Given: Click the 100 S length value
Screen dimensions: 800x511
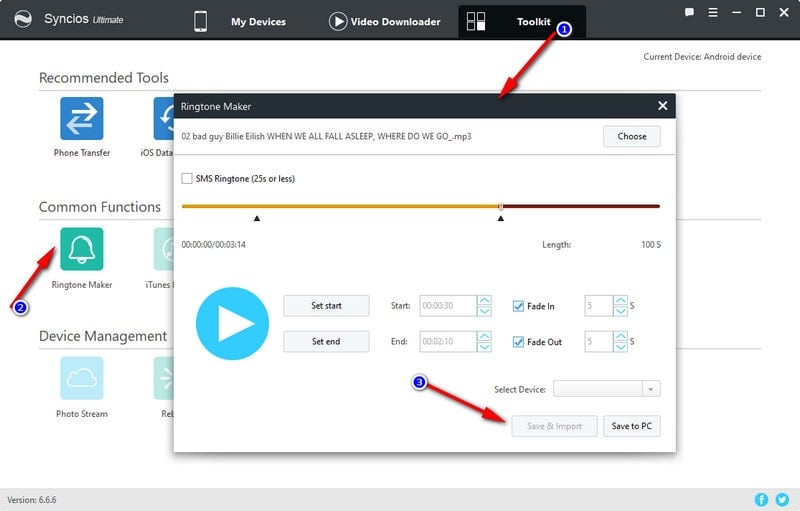Looking at the screenshot, I should tap(651, 245).
